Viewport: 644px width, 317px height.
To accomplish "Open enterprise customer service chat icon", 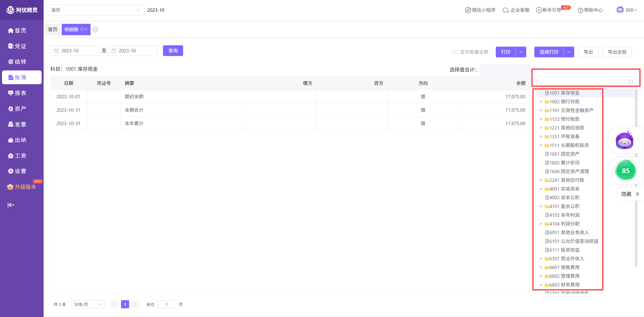I will pyautogui.click(x=505, y=10).
